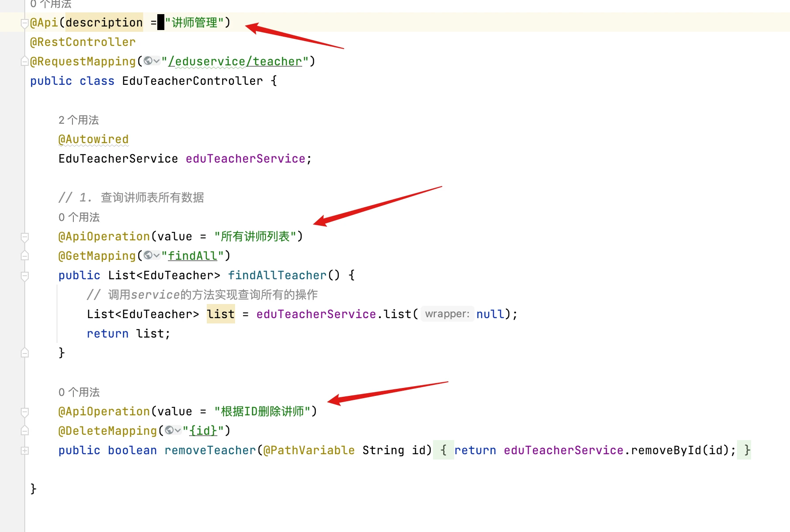Image resolution: width=790 pixels, height=532 pixels.
Task: Click fold end marker of findAllTeacher method
Action: click(25, 353)
